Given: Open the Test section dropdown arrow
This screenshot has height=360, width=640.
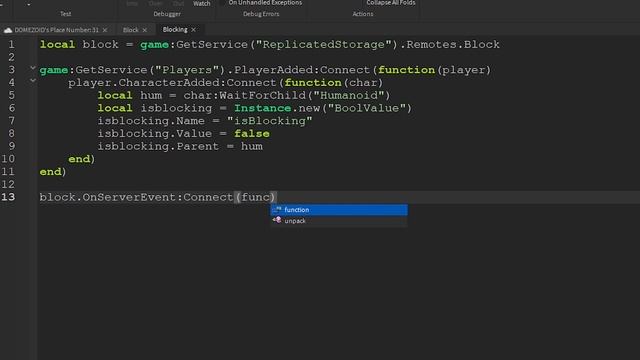Looking at the screenshot, I should pyautogui.click(x=29, y=4).
